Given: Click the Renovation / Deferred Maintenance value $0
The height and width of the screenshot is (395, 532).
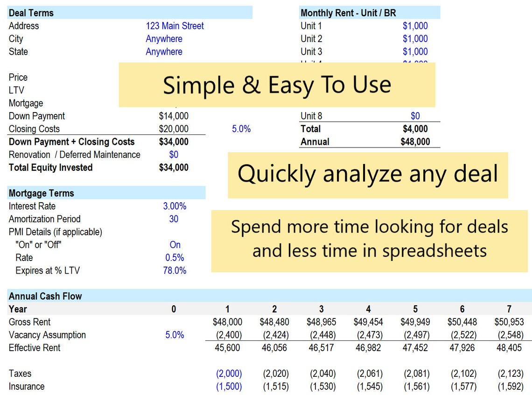Looking at the screenshot, I should coord(174,155).
